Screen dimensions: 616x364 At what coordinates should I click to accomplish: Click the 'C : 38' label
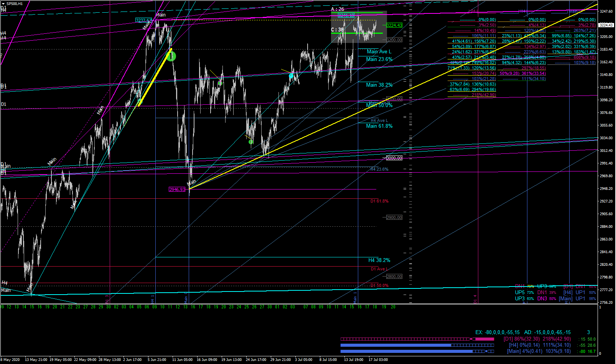338,30
